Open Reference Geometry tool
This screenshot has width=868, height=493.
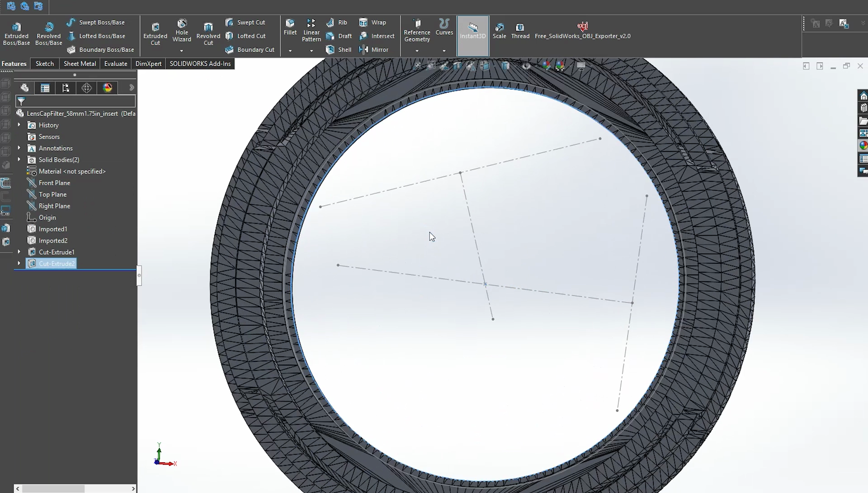(417, 30)
